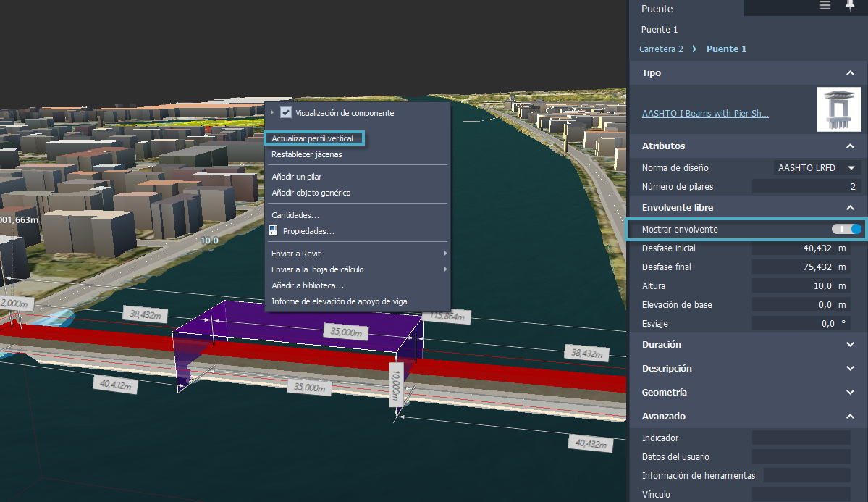The width and height of the screenshot is (868, 502).
Task: Click the bridge type thumbnail image
Action: [838, 109]
